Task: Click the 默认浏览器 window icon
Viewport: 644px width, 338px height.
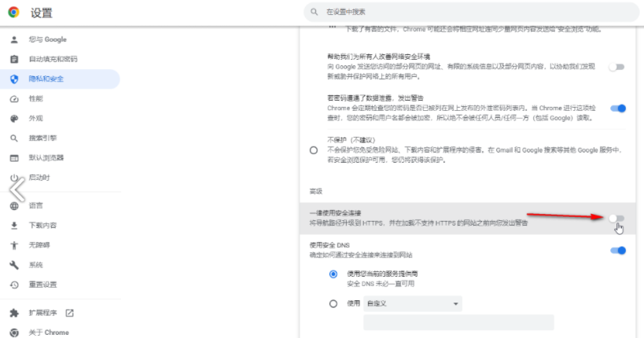Action: coord(14,158)
